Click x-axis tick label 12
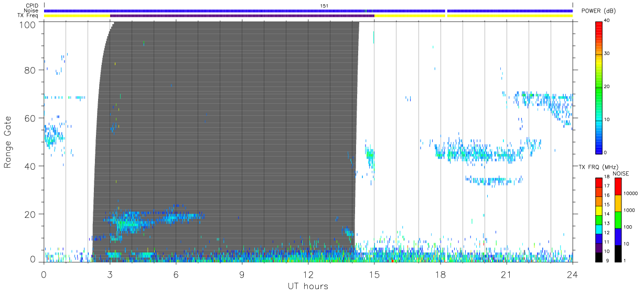 pyautogui.click(x=308, y=275)
